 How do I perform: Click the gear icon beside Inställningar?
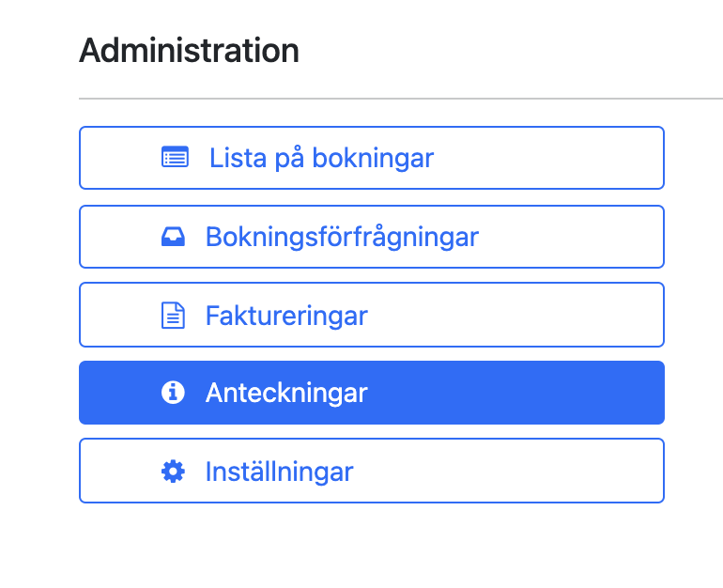pyautogui.click(x=173, y=472)
